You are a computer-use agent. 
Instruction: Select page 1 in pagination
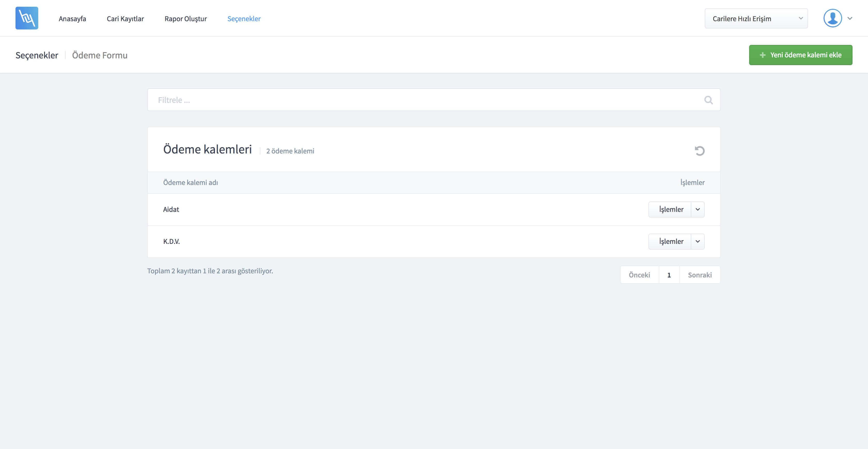[669, 275]
